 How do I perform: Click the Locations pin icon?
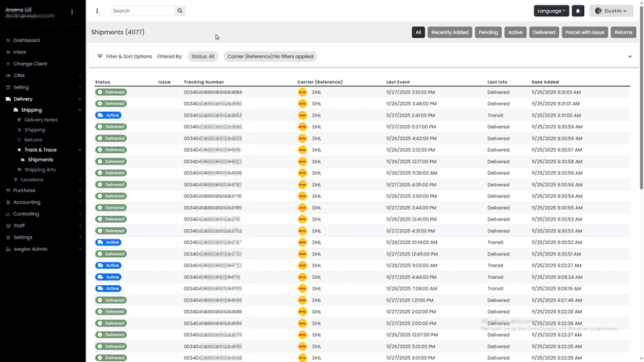[x=16, y=179]
